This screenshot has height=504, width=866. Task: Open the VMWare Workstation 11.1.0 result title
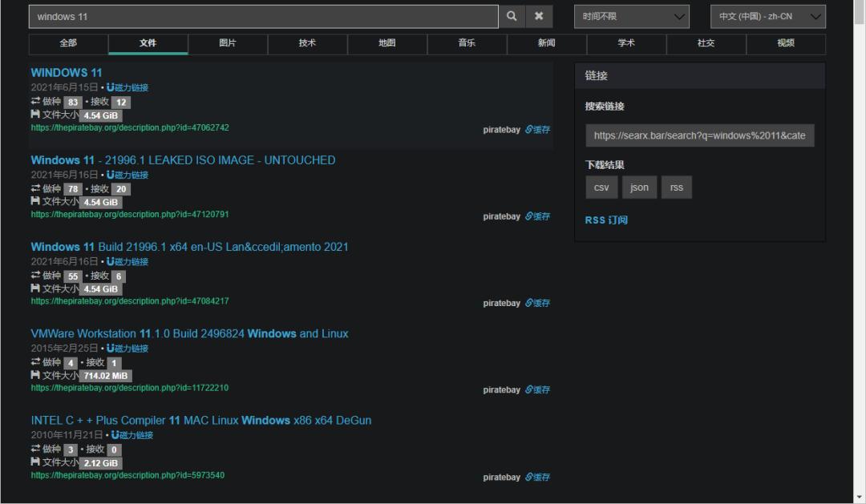pos(189,333)
